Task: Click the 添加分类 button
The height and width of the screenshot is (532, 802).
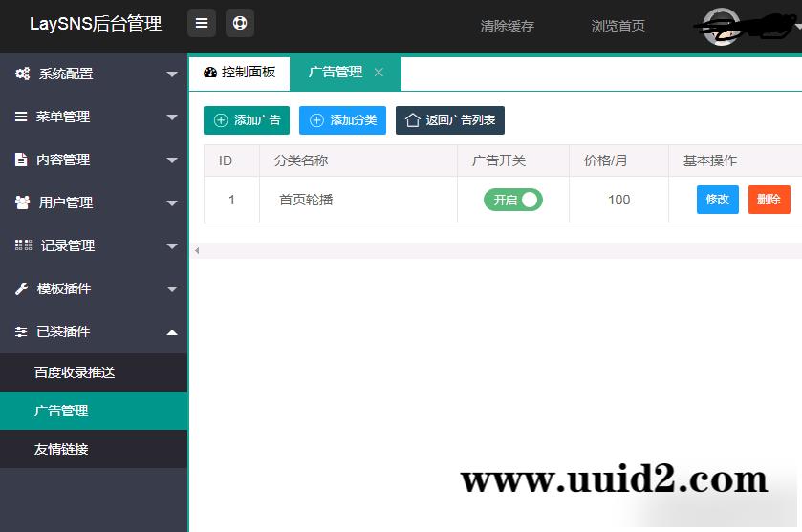Action: pyautogui.click(x=342, y=120)
